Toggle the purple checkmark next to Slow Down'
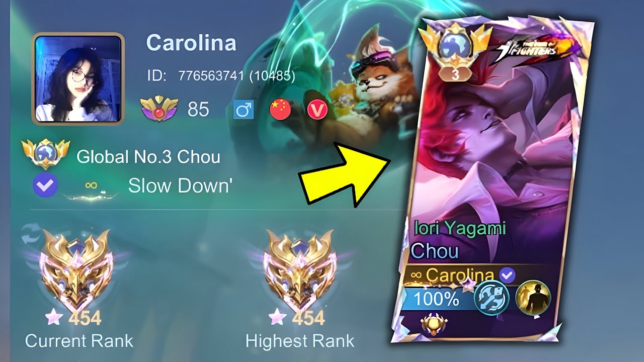The height and width of the screenshot is (362, 644). coord(46,186)
